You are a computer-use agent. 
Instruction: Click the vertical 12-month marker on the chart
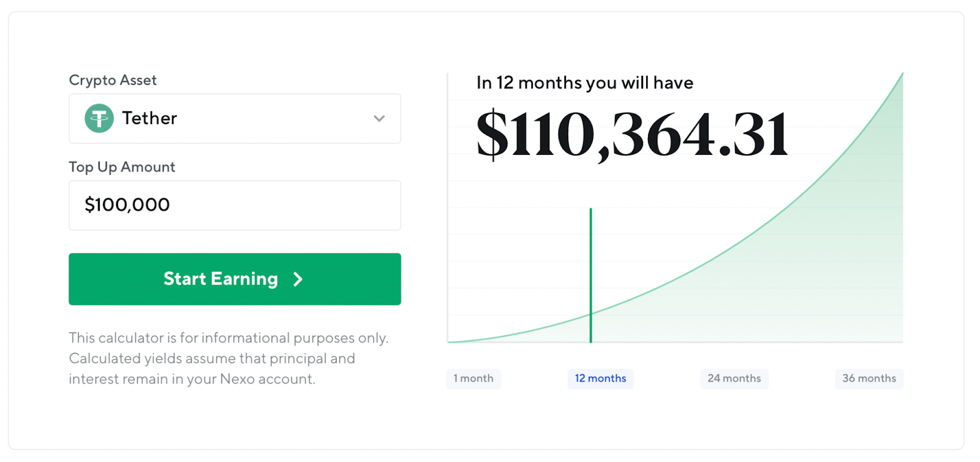coord(590,275)
